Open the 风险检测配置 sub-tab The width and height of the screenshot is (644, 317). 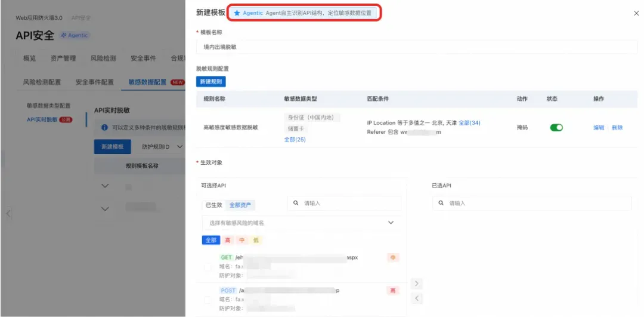pos(42,82)
